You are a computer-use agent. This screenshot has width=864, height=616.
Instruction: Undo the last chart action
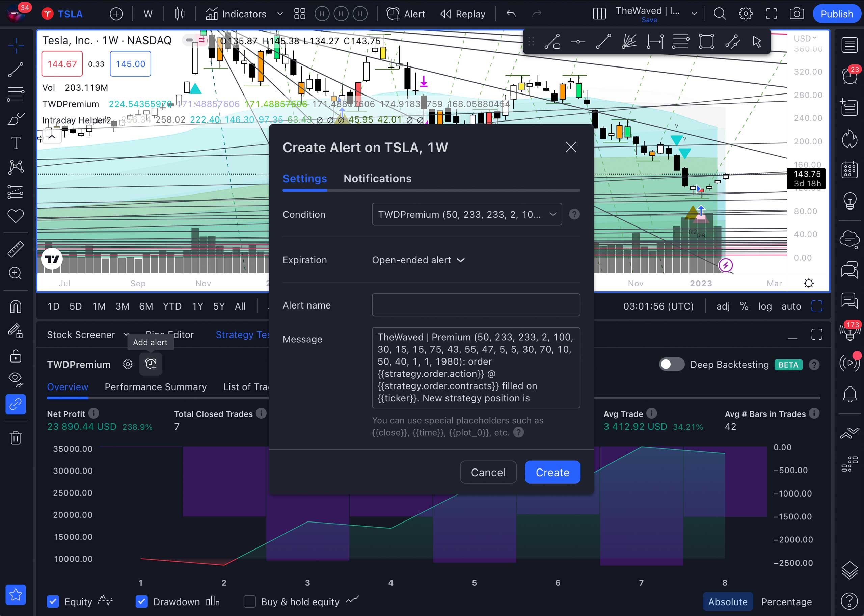click(511, 14)
